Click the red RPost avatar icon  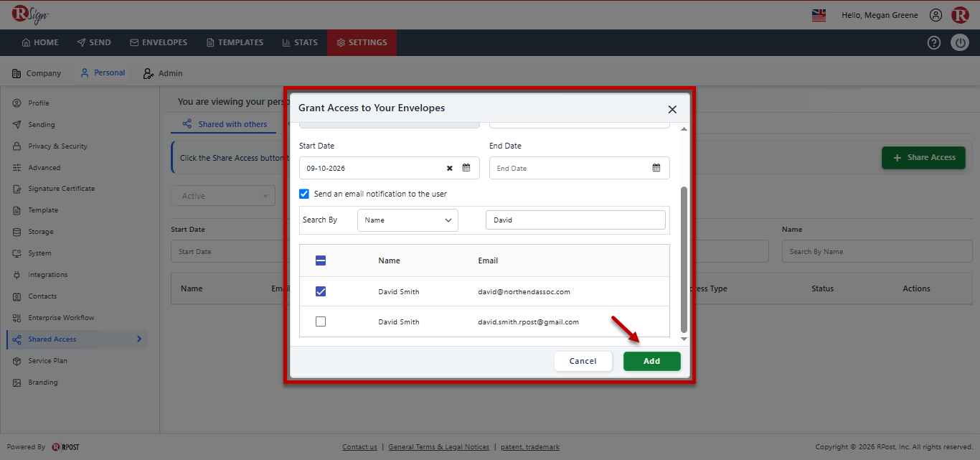(960, 15)
